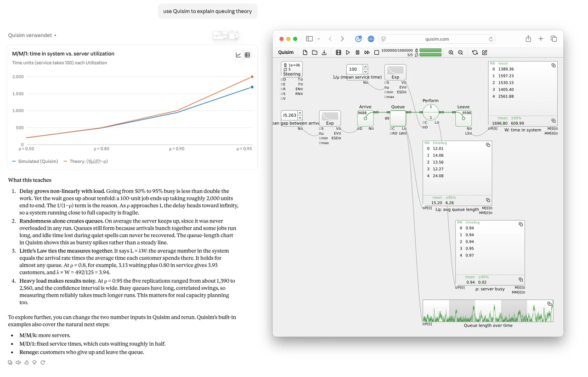
Task: Copy the ρ: server busy replication table
Action: (520, 224)
